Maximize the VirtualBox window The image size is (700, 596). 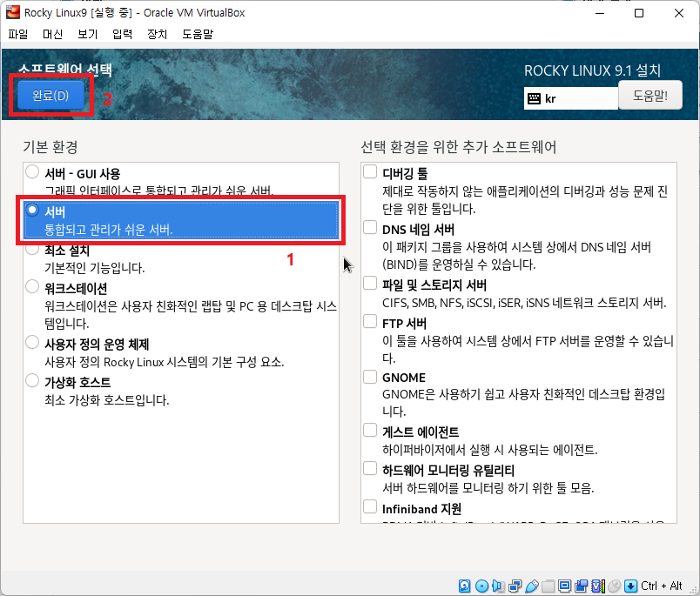point(639,13)
